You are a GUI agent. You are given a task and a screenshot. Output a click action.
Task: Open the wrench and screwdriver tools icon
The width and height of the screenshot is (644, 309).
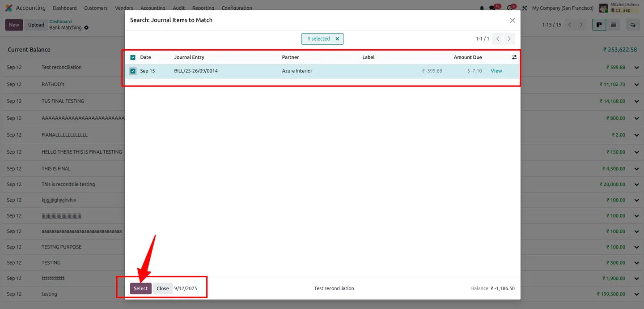pos(525,8)
